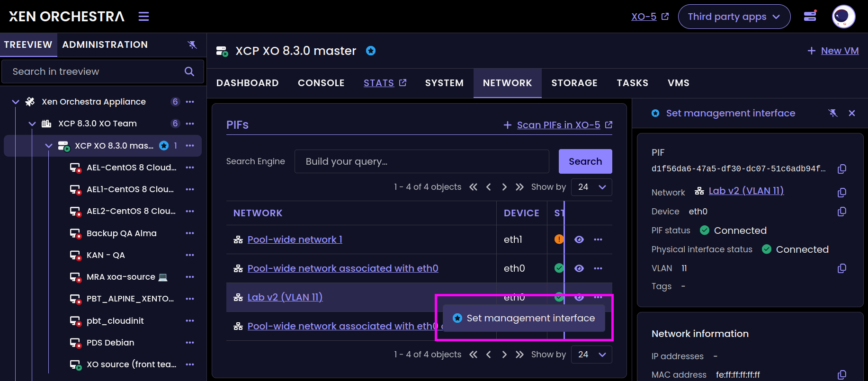Click the Search button
The height and width of the screenshot is (381, 868).
point(585,161)
